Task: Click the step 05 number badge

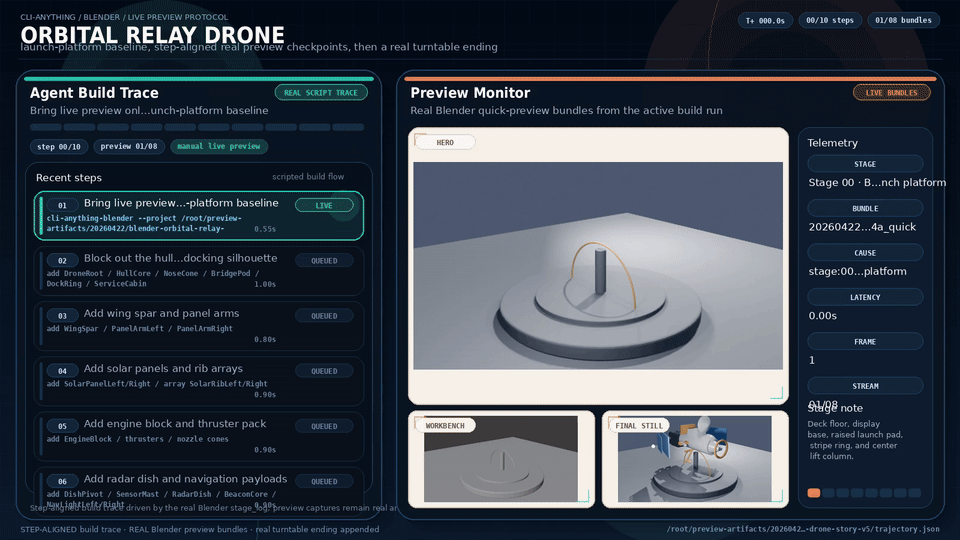Action: pyautogui.click(x=61, y=425)
